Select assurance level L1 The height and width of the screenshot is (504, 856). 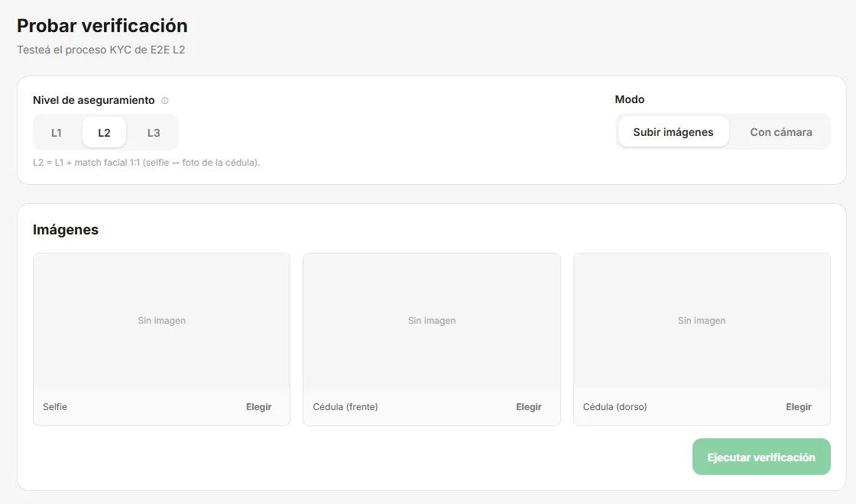coord(57,133)
